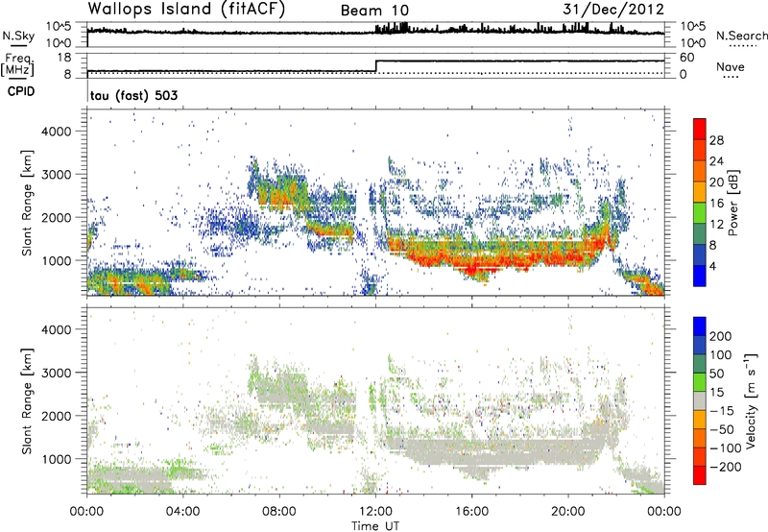Click the "Nave" legend label
This screenshot has width=768, height=532.
click(731, 66)
